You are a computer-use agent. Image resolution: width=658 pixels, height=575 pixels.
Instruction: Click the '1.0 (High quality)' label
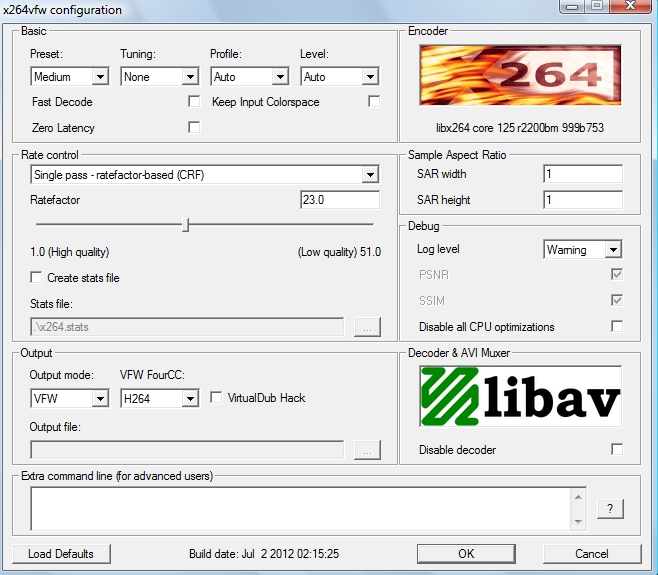pos(70,252)
